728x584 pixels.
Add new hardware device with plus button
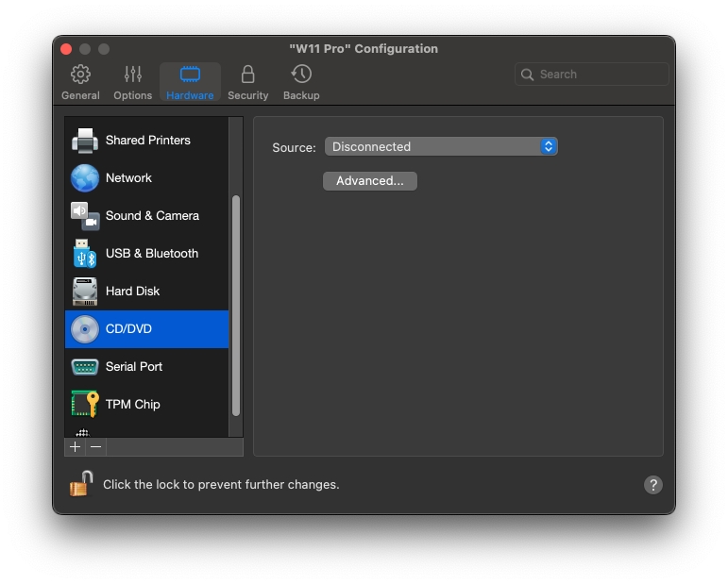point(76,447)
